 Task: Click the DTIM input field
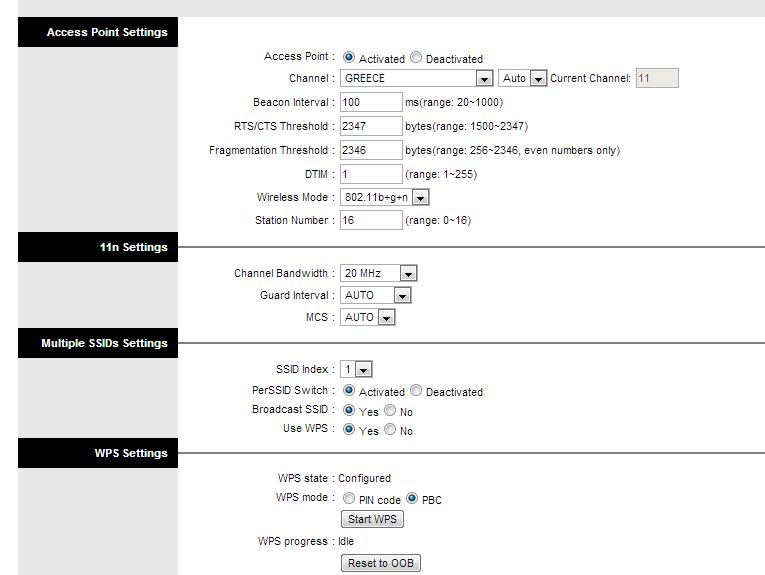point(371,174)
